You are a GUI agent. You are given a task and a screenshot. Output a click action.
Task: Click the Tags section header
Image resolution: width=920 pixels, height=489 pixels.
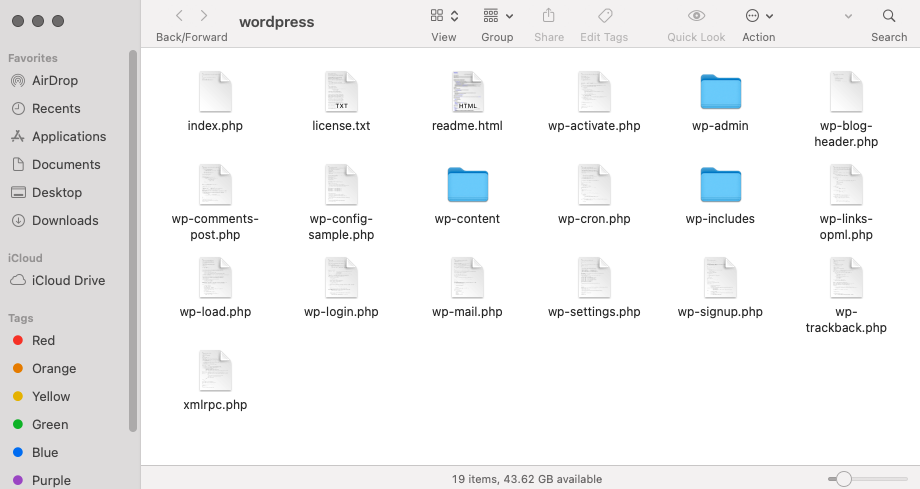21,318
